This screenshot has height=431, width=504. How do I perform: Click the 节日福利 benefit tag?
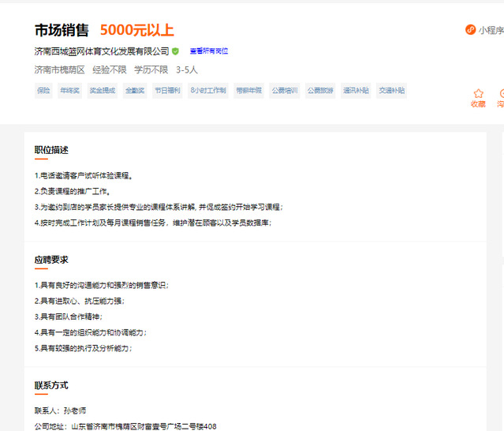click(x=167, y=91)
